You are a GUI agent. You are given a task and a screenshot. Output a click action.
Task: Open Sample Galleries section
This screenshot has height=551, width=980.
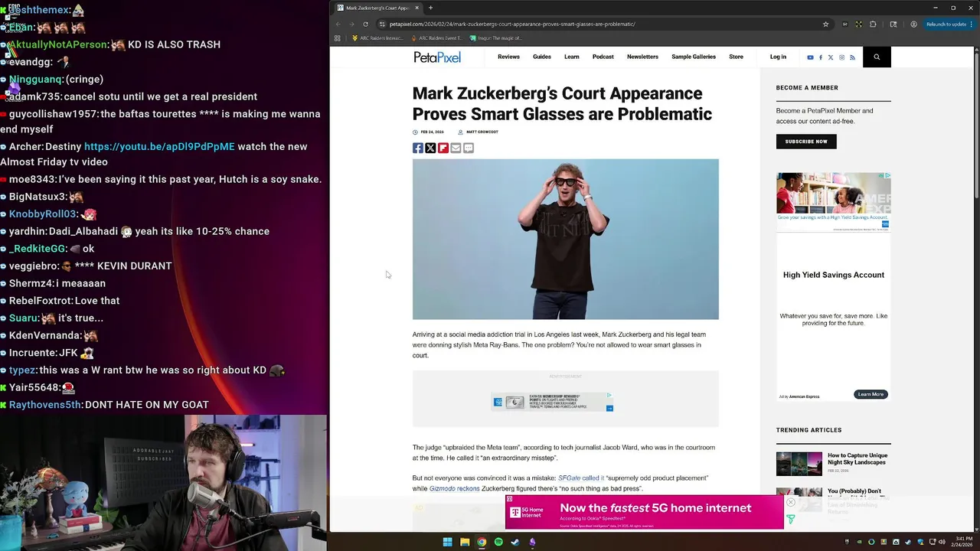(x=694, y=57)
